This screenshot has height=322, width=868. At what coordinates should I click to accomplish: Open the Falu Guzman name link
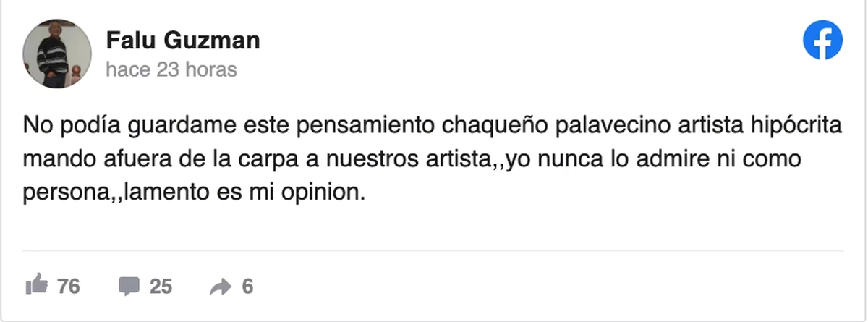click(x=182, y=41)
